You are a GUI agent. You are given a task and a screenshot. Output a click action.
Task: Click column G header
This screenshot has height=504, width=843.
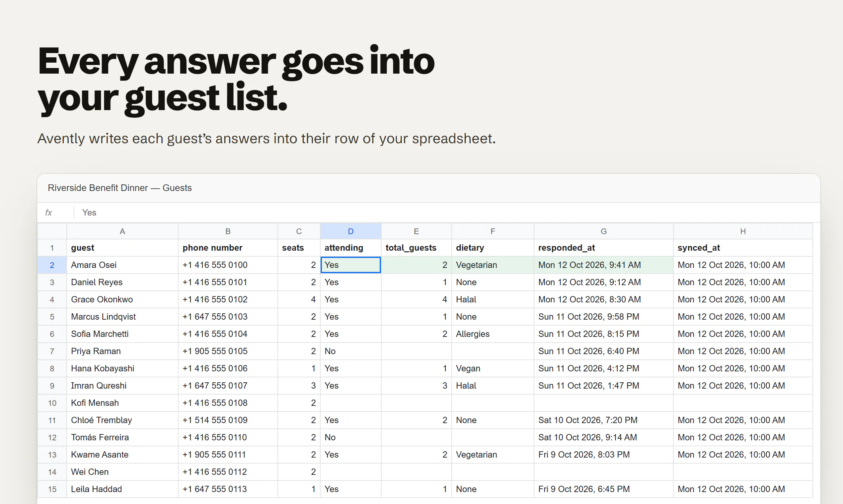coord(603,231)
